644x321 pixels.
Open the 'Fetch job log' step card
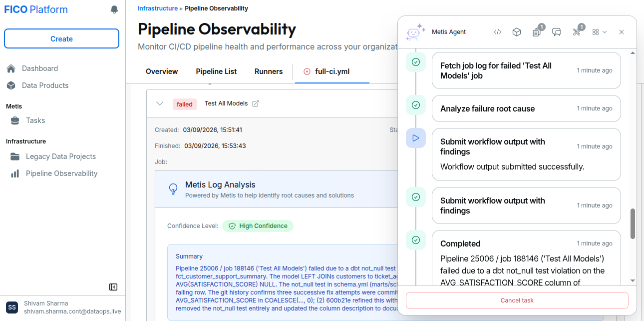[526, 70]
